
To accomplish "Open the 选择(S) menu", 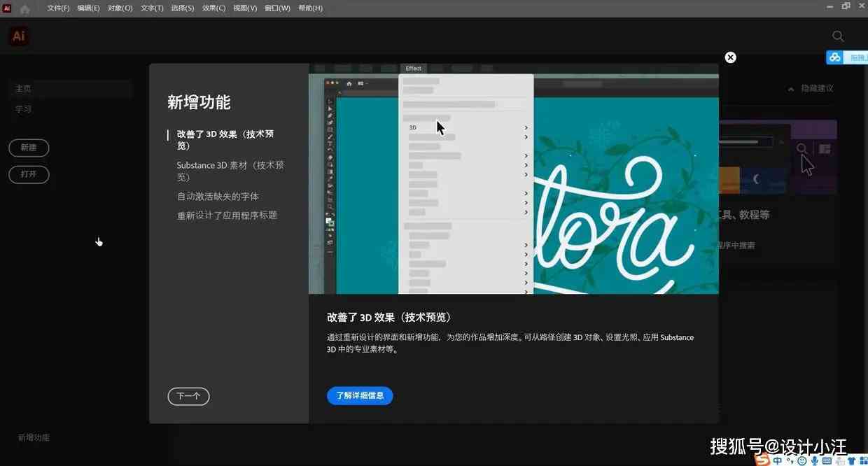I will tap(183, 8).
